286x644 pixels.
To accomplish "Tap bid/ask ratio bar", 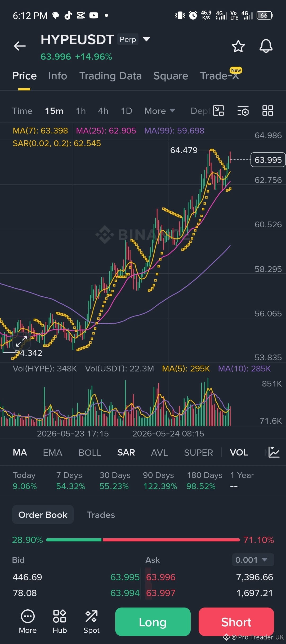I will pos(143,540).
